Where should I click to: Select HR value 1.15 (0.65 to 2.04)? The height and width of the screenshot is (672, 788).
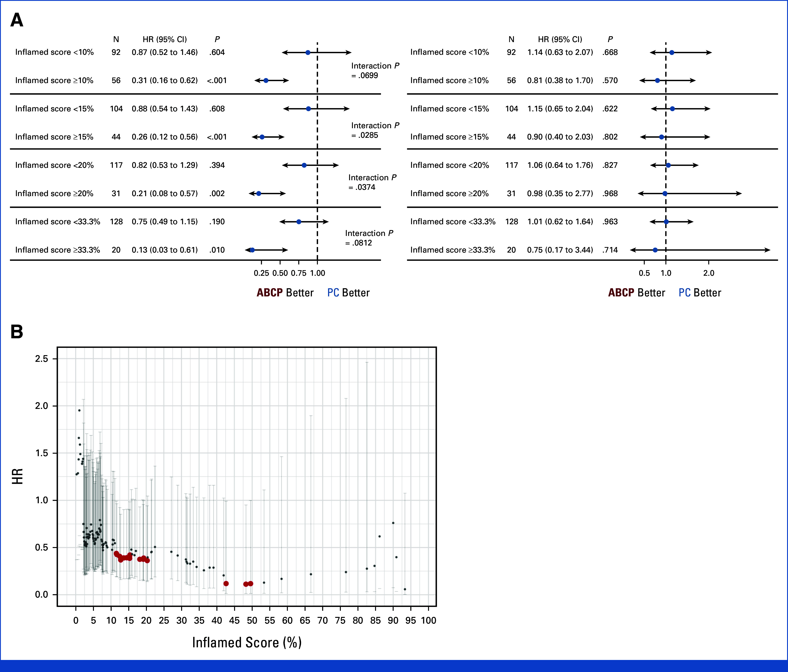(x=560, y=109)
